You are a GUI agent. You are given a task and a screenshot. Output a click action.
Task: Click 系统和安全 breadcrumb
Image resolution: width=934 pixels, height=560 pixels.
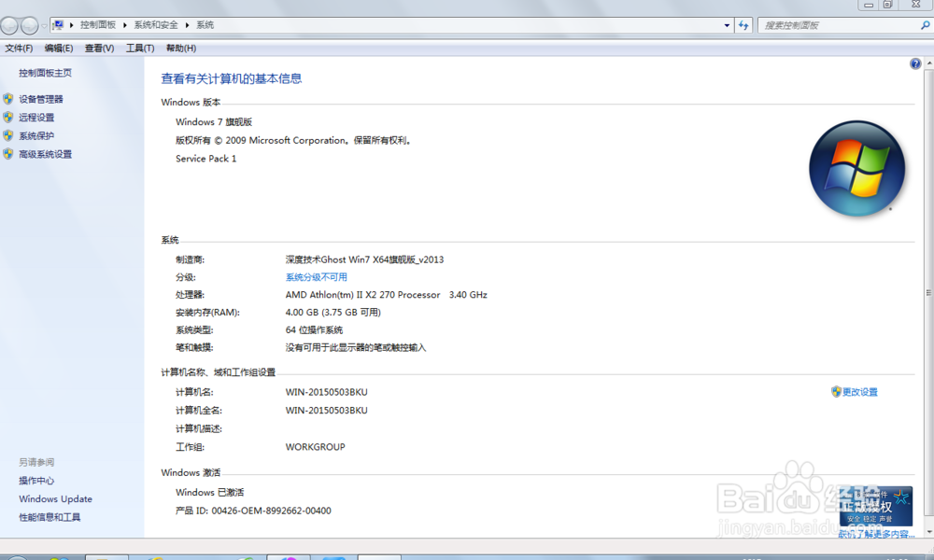click(156, 25)
